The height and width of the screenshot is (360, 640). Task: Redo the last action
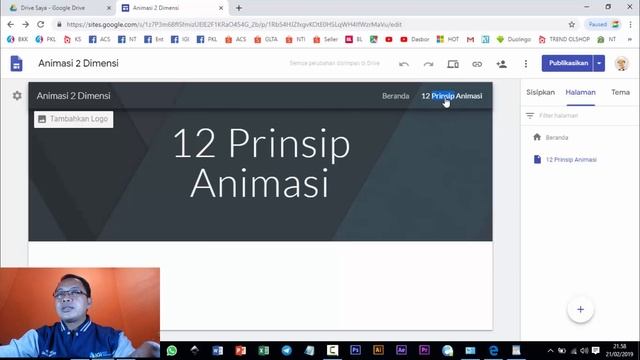click(x=428, y=64)
